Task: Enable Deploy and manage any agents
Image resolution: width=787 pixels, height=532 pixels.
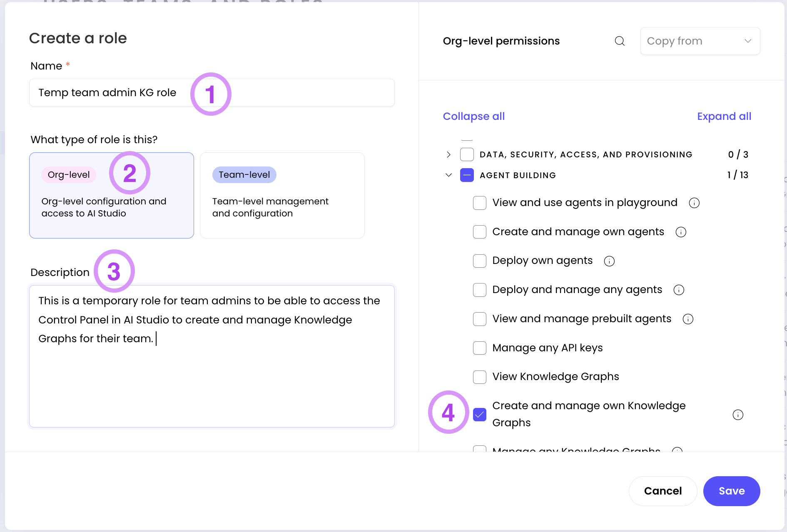Action: (x=480, y=290)
